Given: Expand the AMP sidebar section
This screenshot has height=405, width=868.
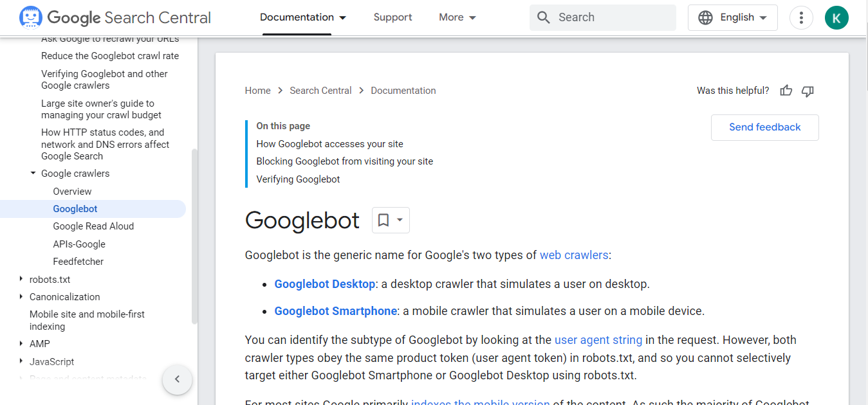Looking at the screenshot, I should click(x=20, y=343).
